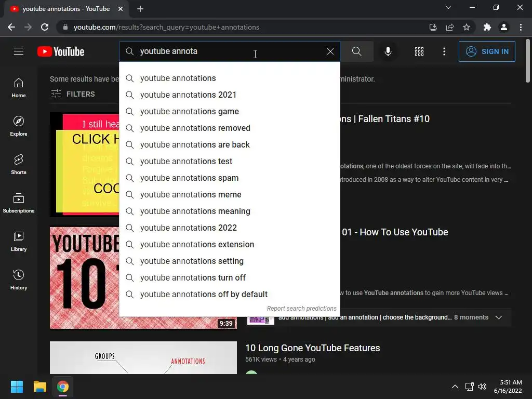Image resolution: width=532 pixels, height=399 pixels.
Task: Choose suggestion youtube annotations meme
Action: coord(229,194)
